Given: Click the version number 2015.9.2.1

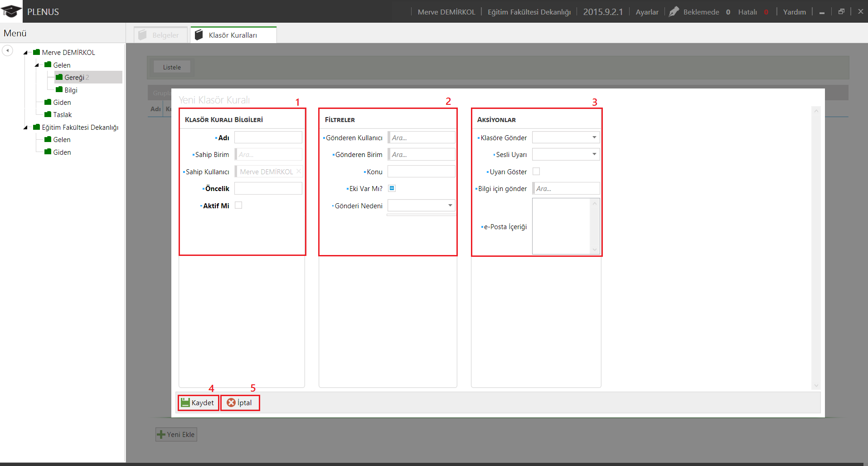Looking at the screenshot, I should pos(603,12).
